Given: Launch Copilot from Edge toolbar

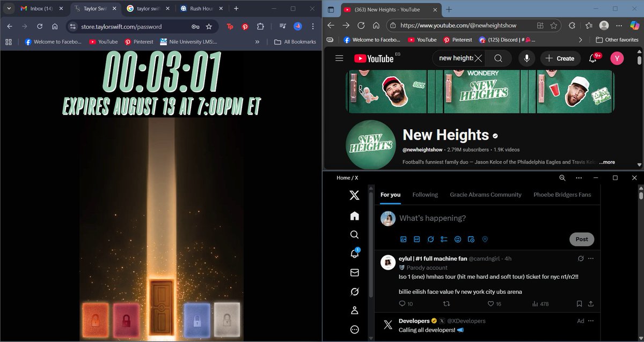Looking at the screenshot, I should 635,25.
